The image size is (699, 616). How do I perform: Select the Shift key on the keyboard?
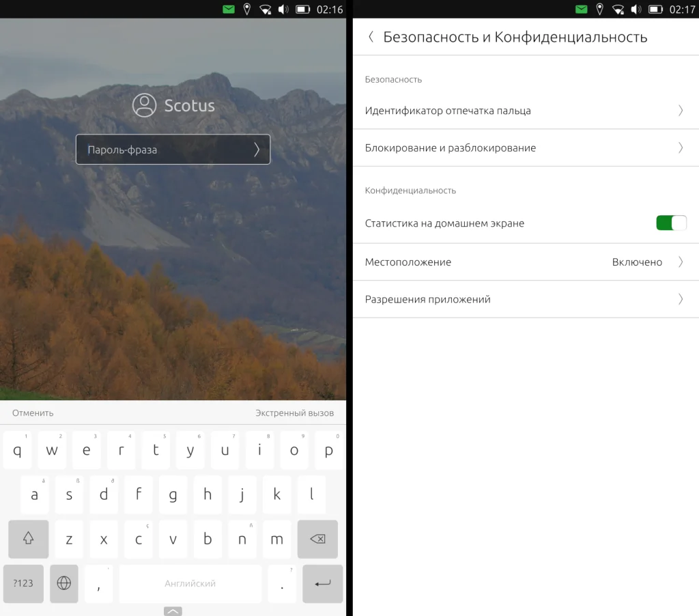point(28,540)
